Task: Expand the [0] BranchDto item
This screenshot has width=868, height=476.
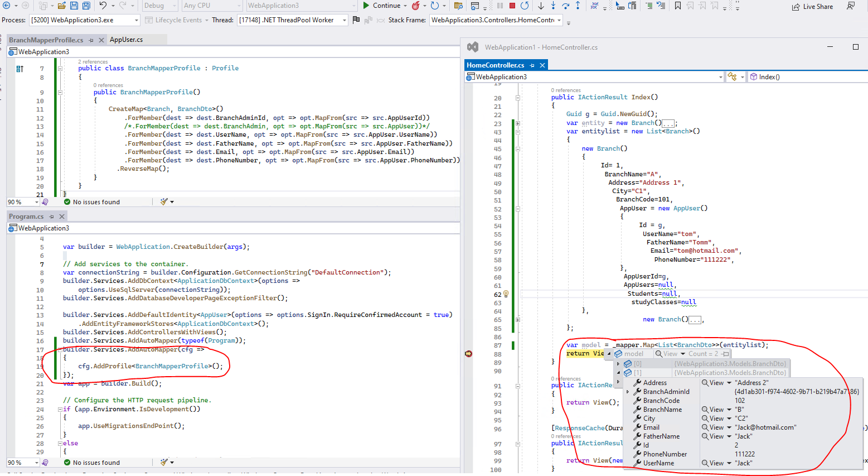Action: pos(618,364)
